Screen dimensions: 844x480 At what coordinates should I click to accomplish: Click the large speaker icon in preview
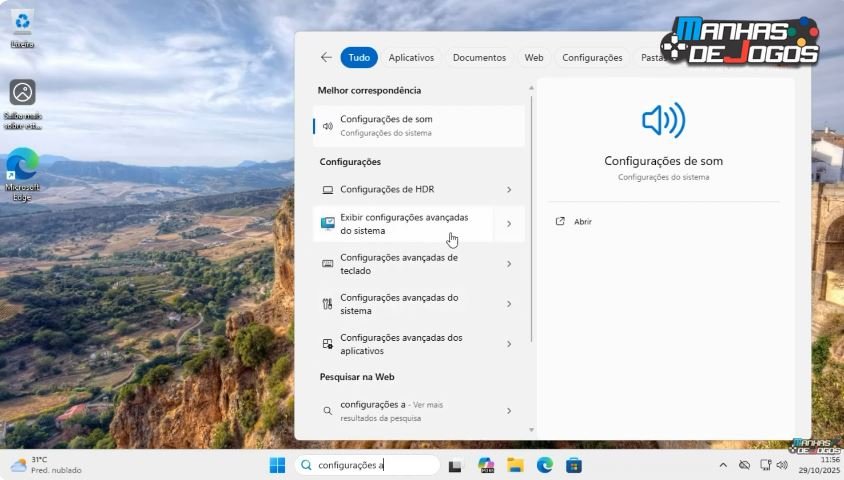[663, 121]
